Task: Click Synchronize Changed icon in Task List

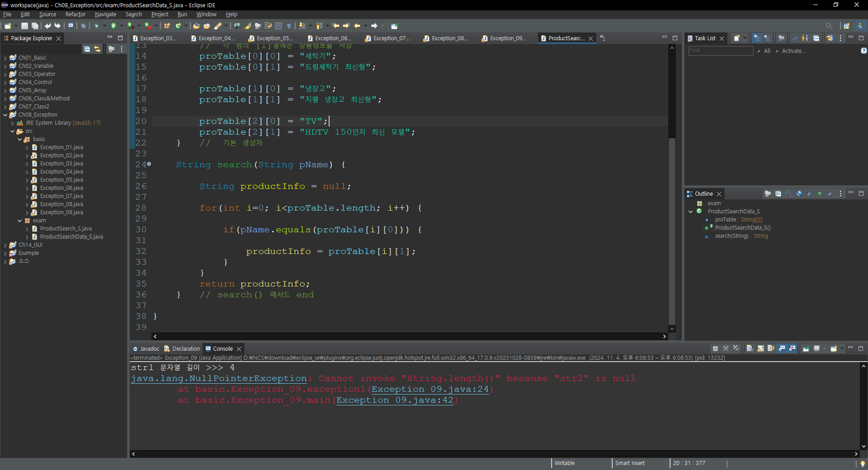Action: [830, 38]
